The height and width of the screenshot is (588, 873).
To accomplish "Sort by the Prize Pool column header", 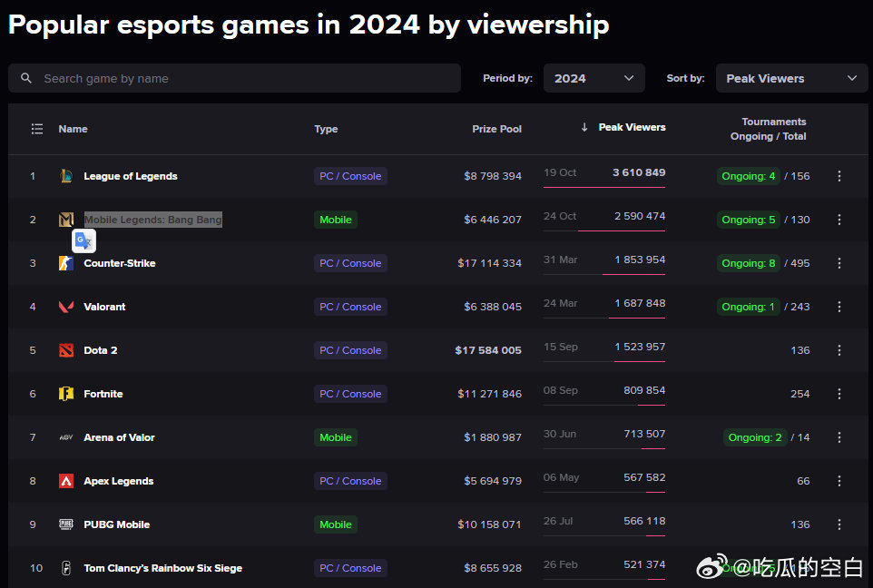I will point(496,129).
